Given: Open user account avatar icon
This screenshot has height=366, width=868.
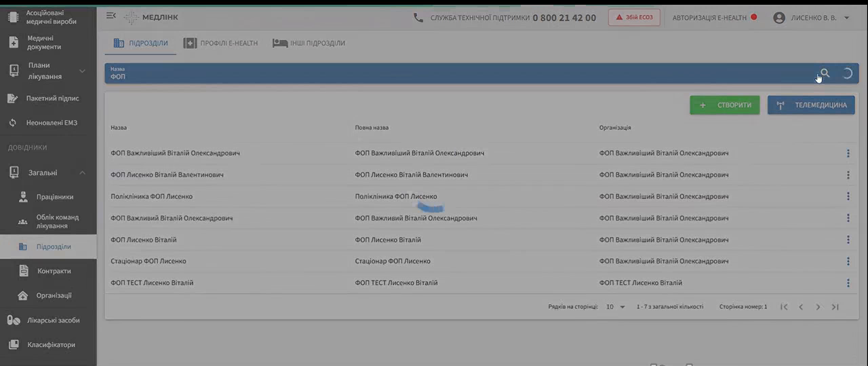Looking at the screenshot, I should 779,18.
